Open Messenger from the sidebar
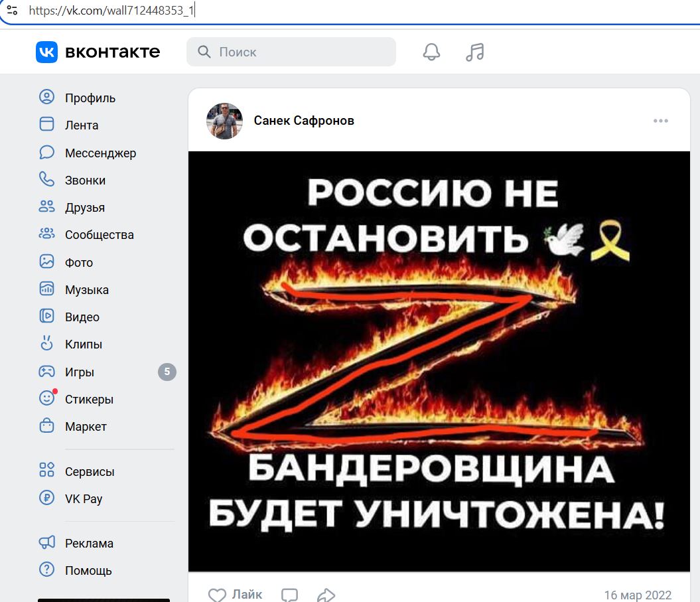Screen dimensions: 700x602 (x=88, y=153)
